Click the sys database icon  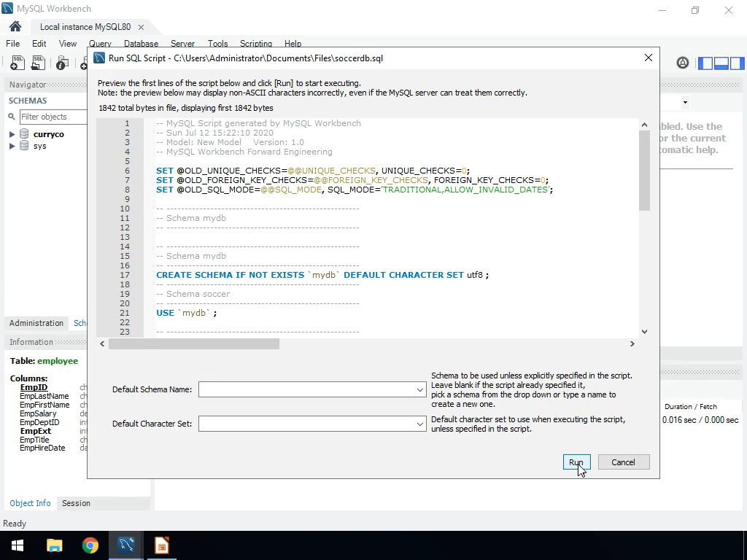tap(24, 146)
